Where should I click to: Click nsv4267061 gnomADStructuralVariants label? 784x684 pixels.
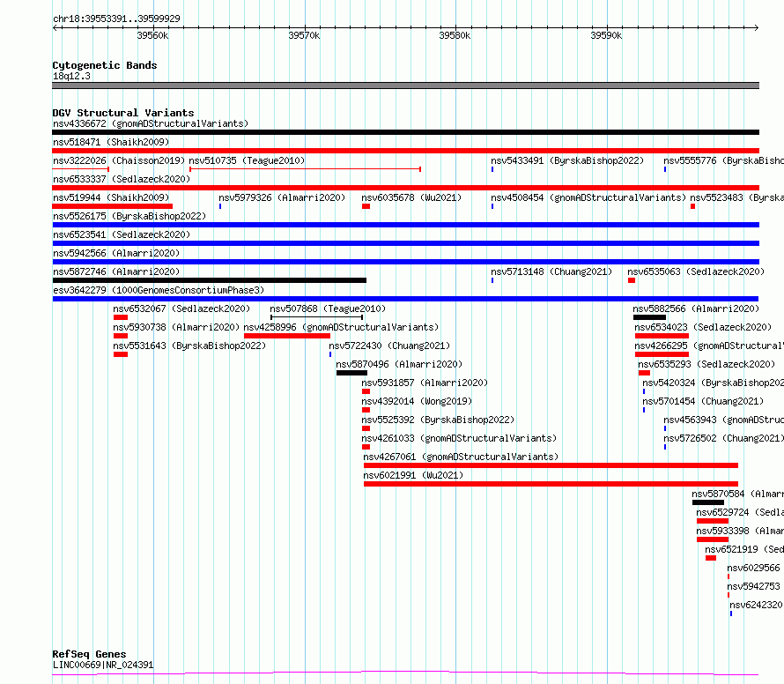(461, 457)
